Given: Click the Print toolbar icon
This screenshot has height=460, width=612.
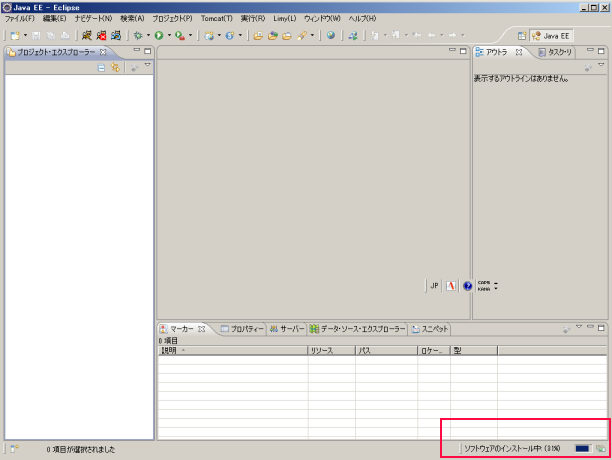Looking at the screenshot, I should click(x=65, y=36).
